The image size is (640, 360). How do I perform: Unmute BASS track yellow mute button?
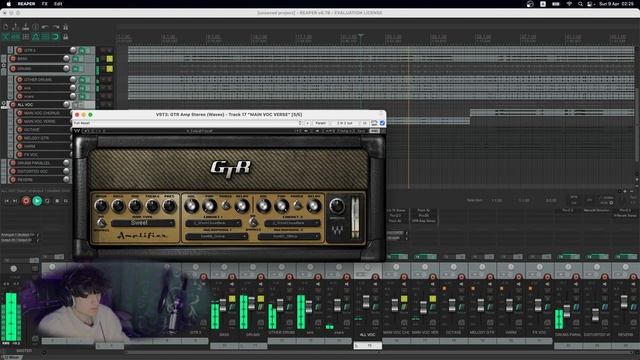click(x=109, y=59)
